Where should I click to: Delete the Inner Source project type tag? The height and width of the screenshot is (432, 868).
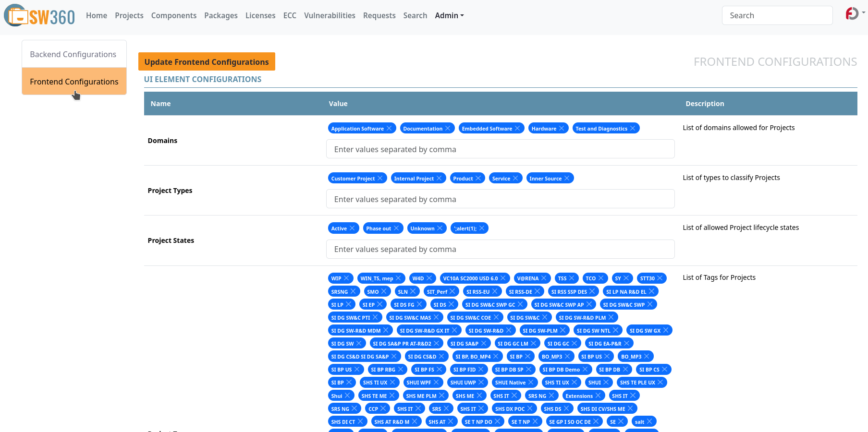pyautogui.click(x=567, y=178)
